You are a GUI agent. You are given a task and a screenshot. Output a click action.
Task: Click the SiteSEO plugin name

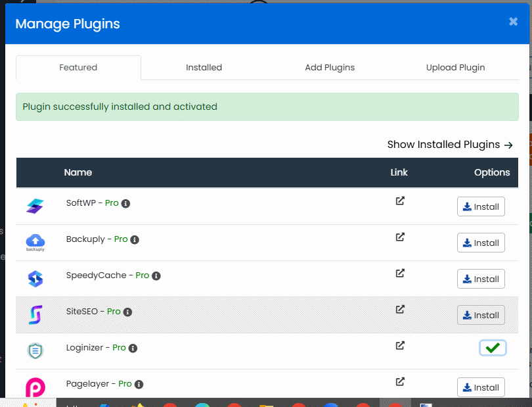81,312
